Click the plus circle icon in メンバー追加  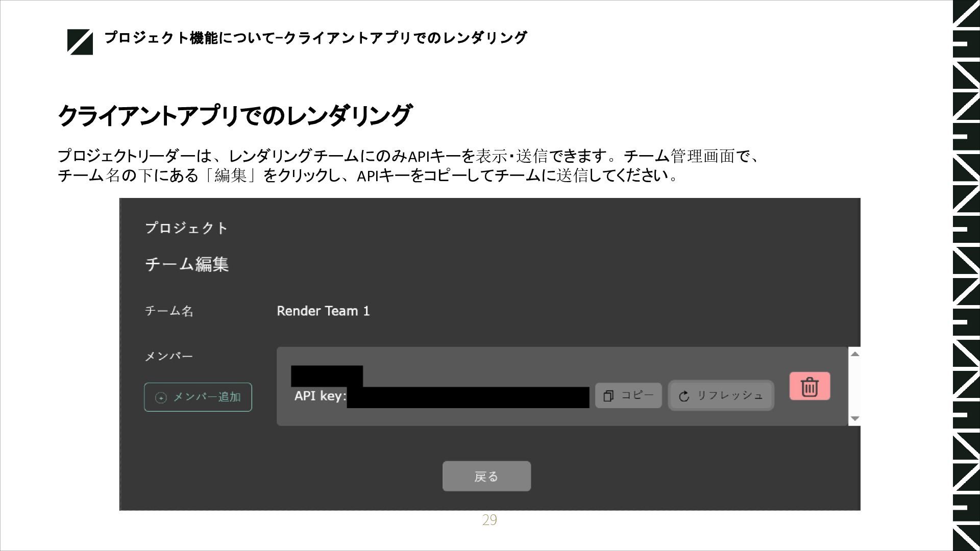point(161,397)
